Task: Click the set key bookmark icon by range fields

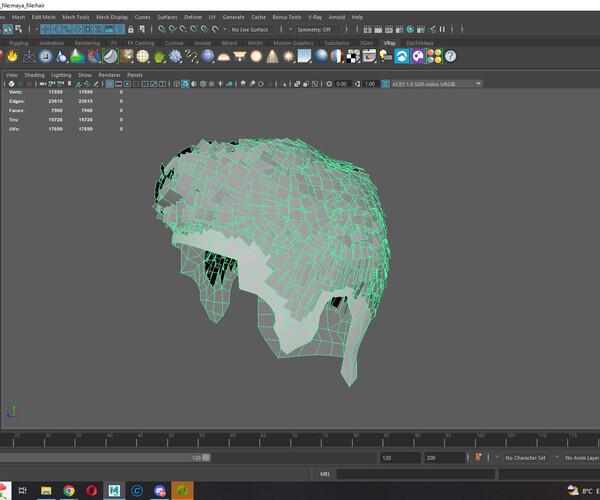Action: (x=478, y=457)
